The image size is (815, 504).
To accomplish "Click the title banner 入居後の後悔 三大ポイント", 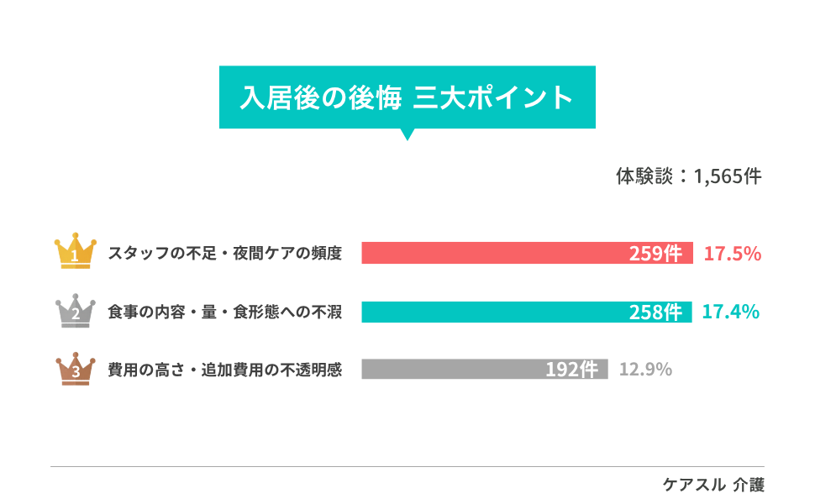I will [407, 97].
